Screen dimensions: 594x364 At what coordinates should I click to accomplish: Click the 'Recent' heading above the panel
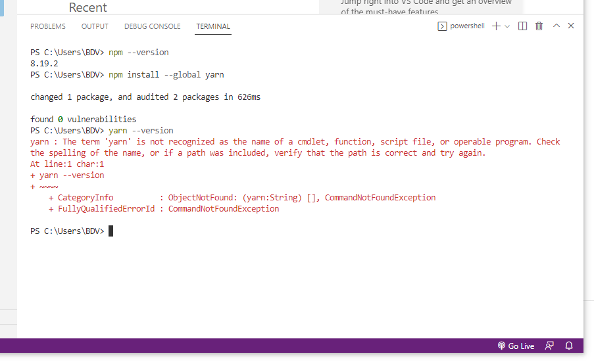[88, 7]
